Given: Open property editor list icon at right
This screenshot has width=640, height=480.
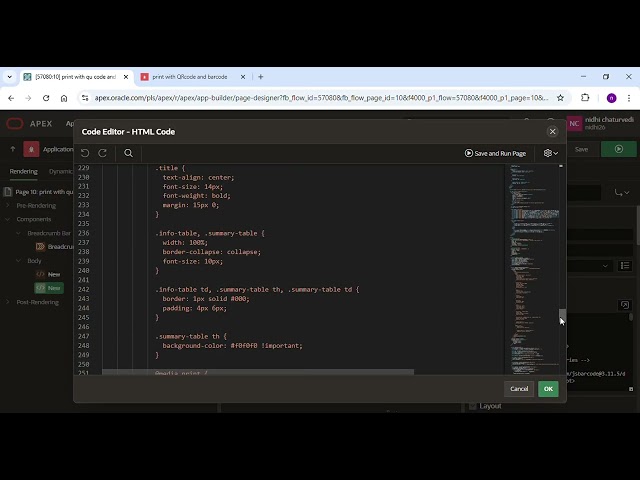Looking at the screenshot, I should tap(625, 266).
